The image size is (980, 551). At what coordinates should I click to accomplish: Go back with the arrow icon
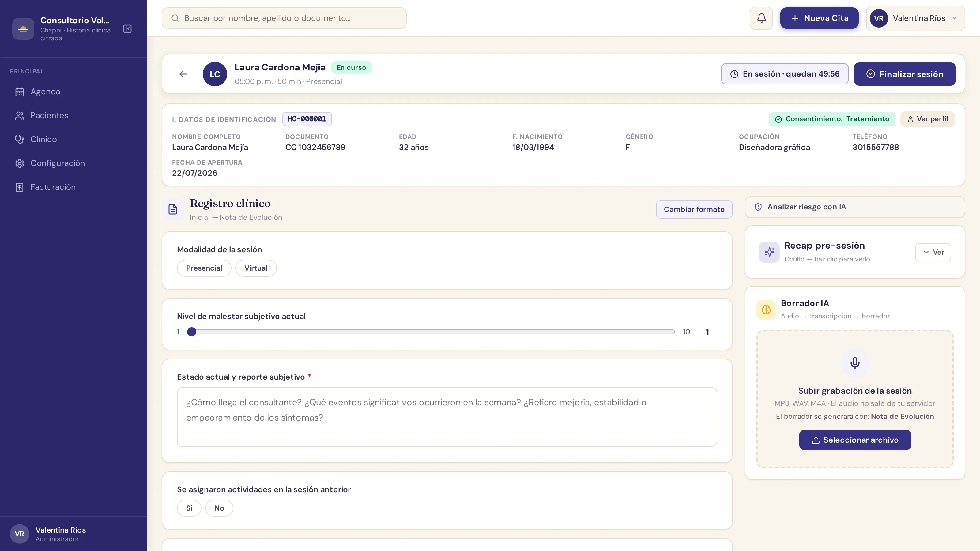pyautogui.click(x=183, y=74)
